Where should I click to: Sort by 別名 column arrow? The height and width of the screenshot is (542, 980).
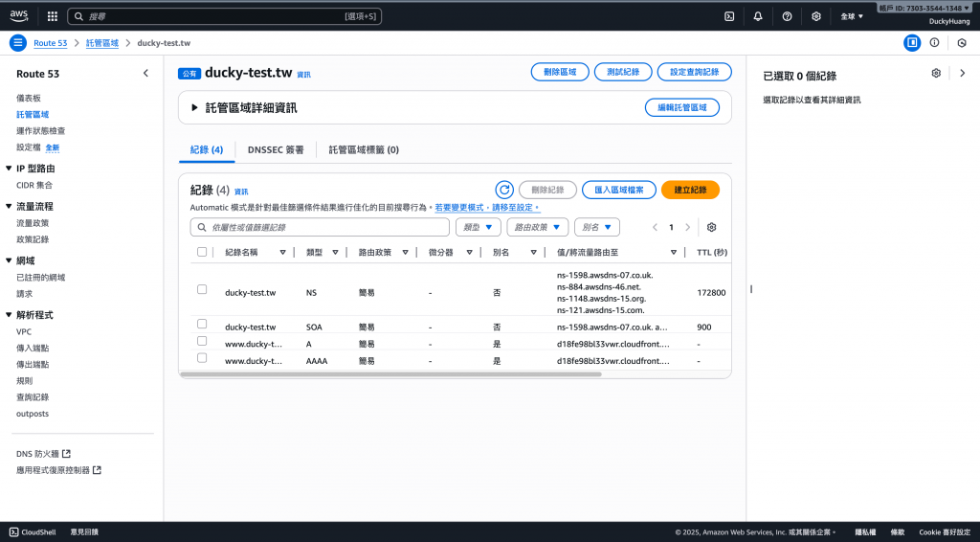533,253
